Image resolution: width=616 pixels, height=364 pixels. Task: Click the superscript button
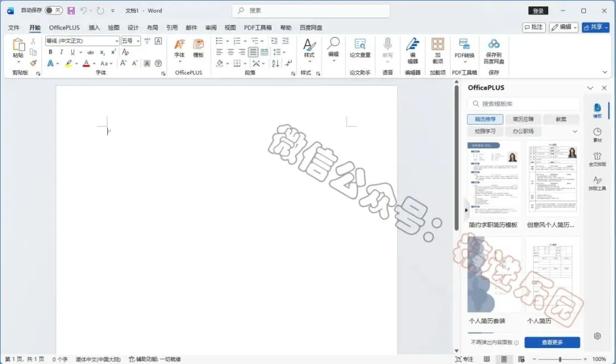click(113, 52)
